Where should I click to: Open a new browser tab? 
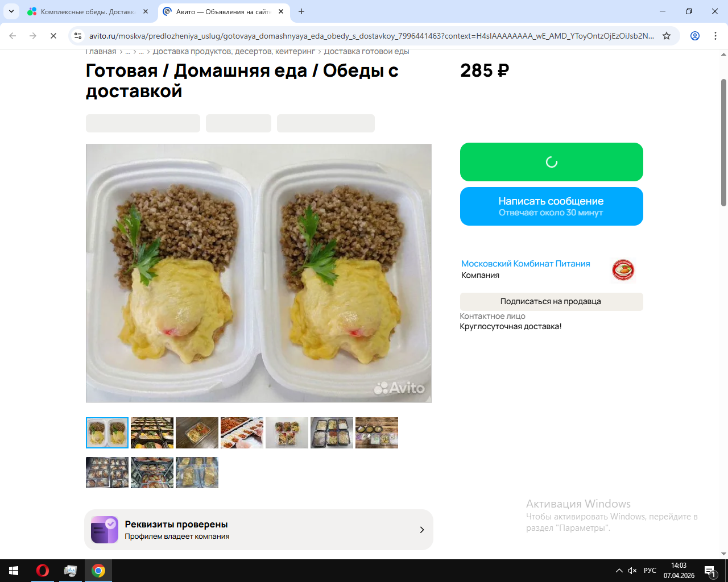[x=301, y=11]
